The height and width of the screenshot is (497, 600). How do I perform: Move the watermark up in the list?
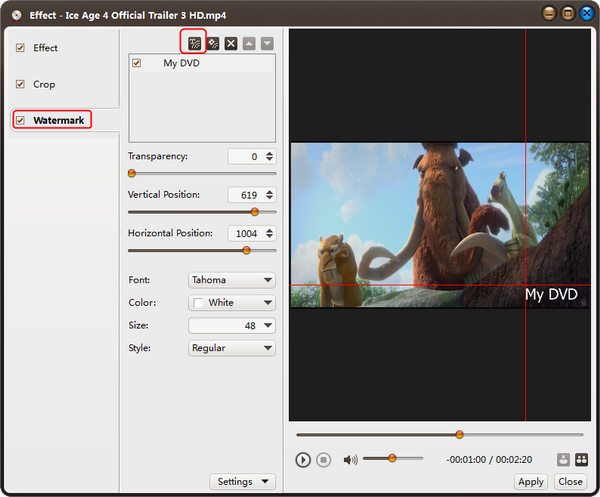249,43
